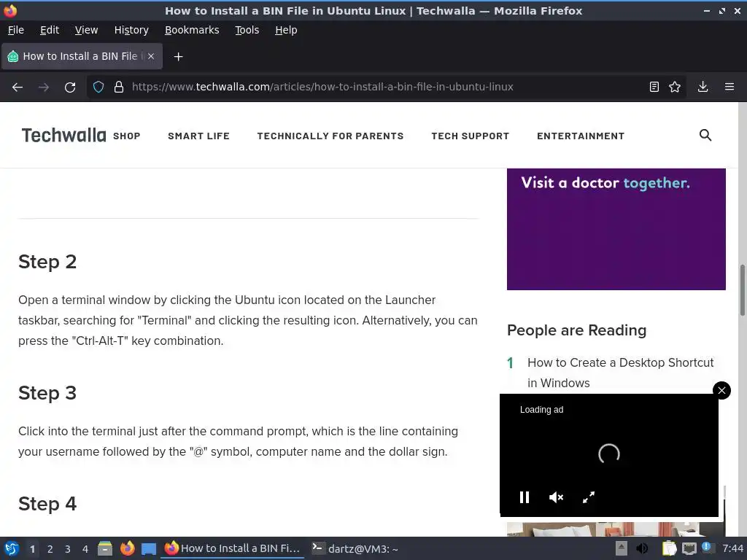Click the Step 4 heading

coord(47,504)
